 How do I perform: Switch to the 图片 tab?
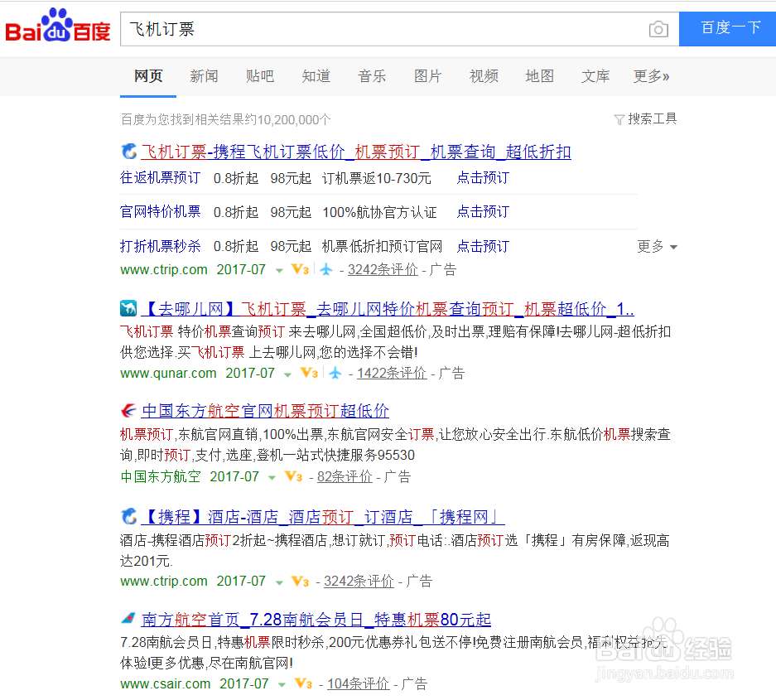(x=427, y=75)
